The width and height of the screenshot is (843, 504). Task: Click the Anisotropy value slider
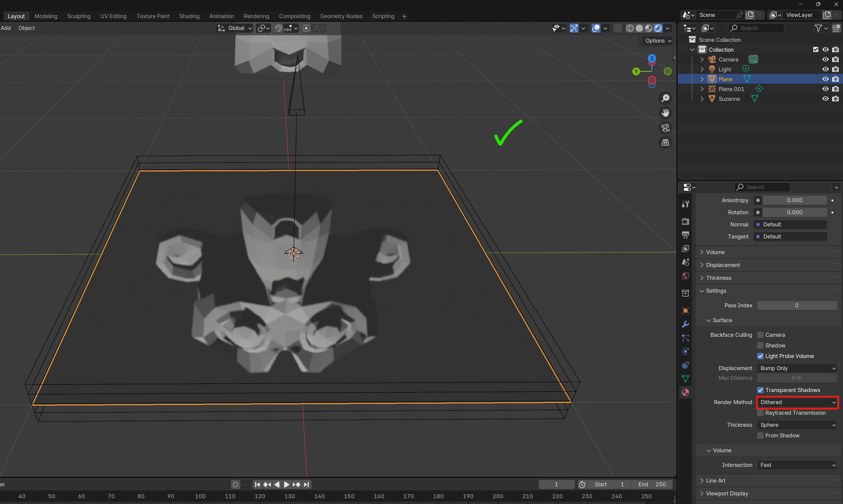794,200
